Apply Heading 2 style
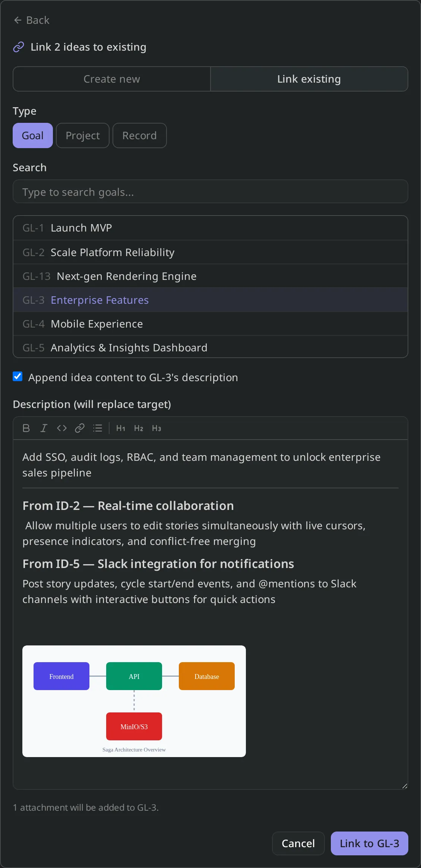 point(139,428)
